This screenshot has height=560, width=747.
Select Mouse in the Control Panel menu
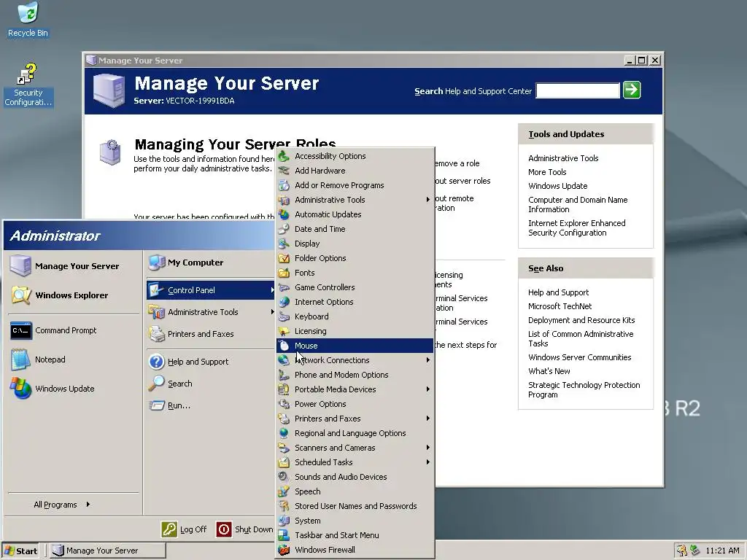(355, 346)
